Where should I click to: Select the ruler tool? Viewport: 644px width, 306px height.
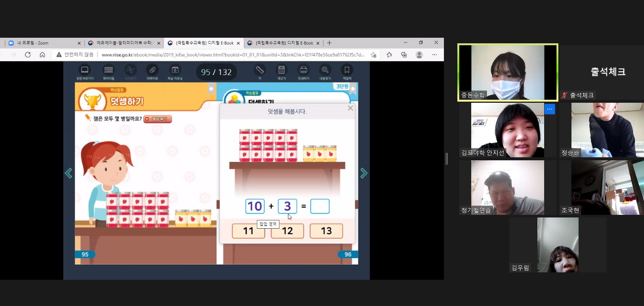[260, 70]
